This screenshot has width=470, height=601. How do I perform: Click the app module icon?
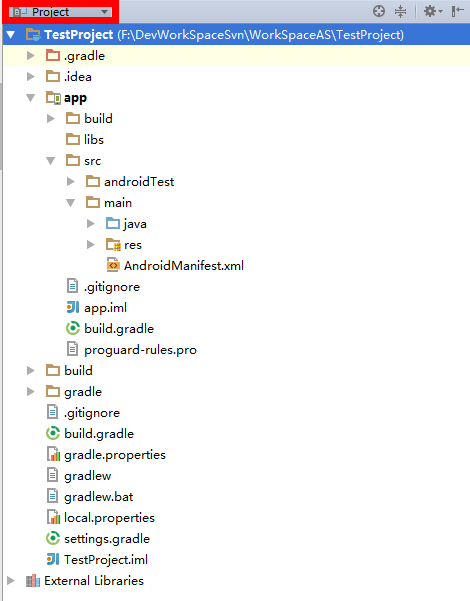pyautogui.click(x=53, y=98)
